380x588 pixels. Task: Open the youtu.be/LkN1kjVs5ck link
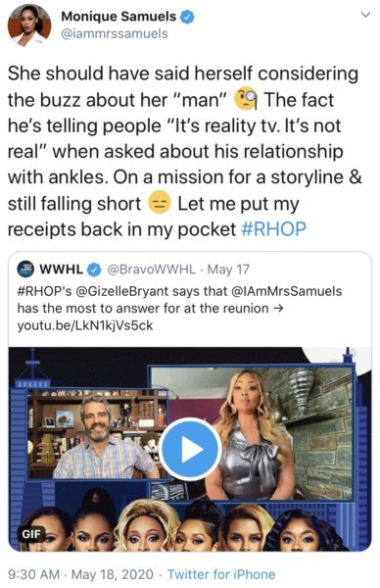pyautogui.click(x=85, y=325)
